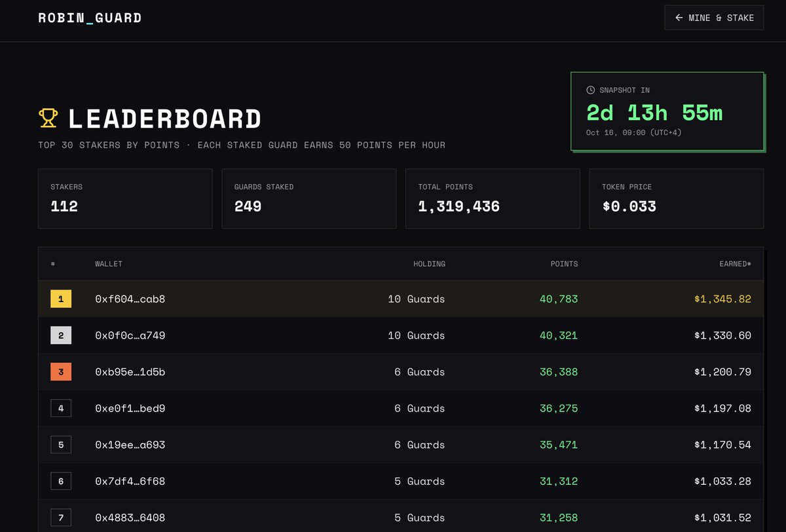The width and height of the screenshot is (786, 532).
Task: Click the LEADERBOARD heading
Action: [165, 119]
